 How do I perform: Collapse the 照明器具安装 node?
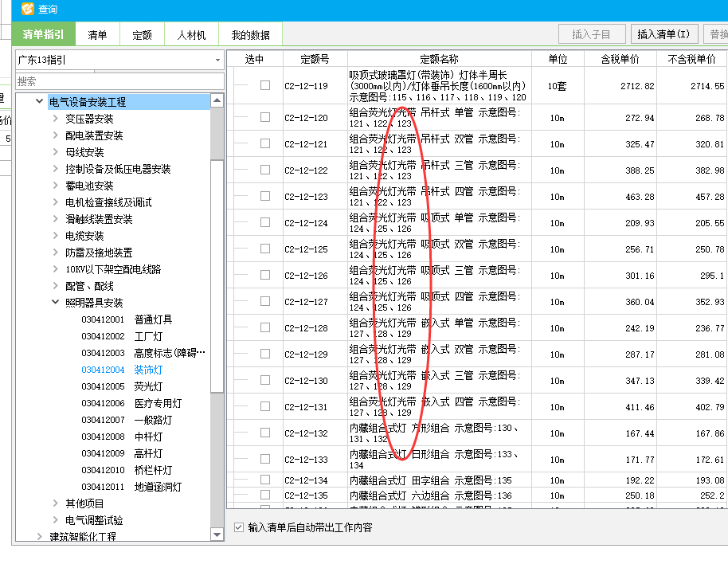coord(56,302)
